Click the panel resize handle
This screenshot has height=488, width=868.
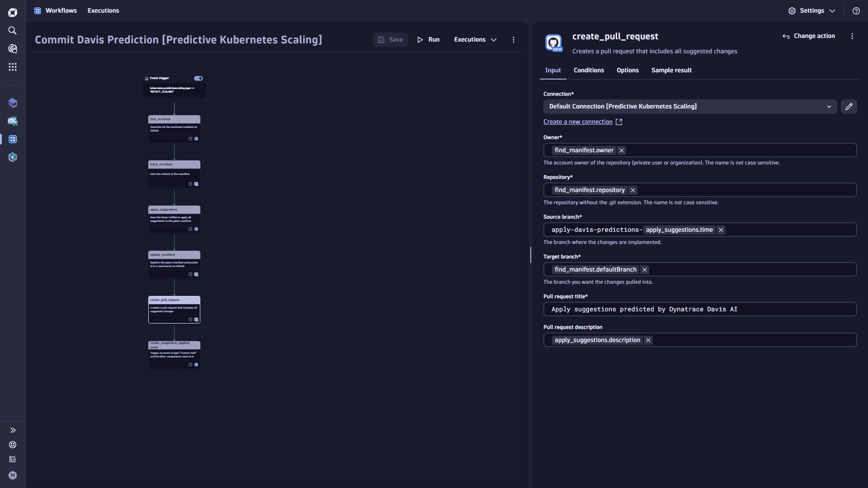pyautogui.click(x=531, y=255)
